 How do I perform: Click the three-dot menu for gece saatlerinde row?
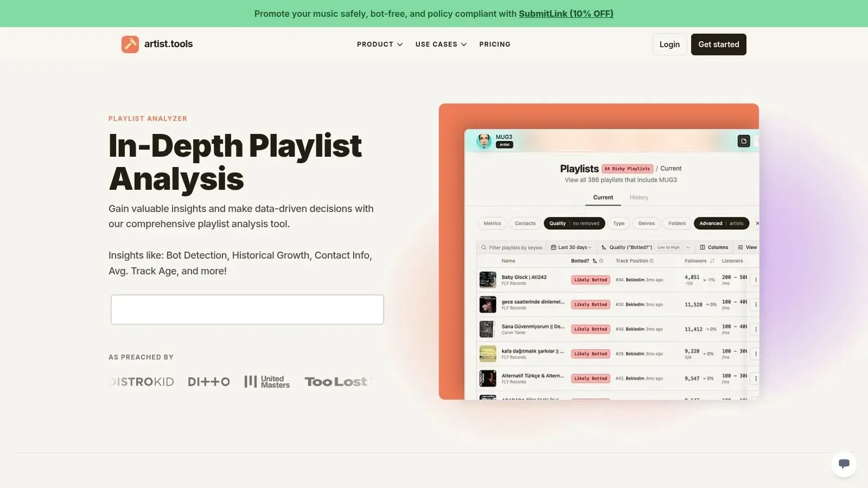click(756, 305)
